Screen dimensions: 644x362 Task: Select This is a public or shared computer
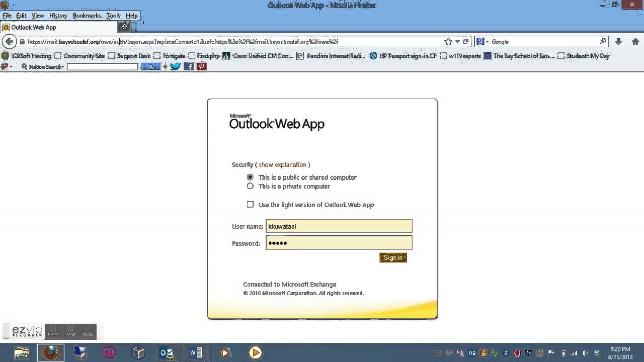tap(250, 177)
